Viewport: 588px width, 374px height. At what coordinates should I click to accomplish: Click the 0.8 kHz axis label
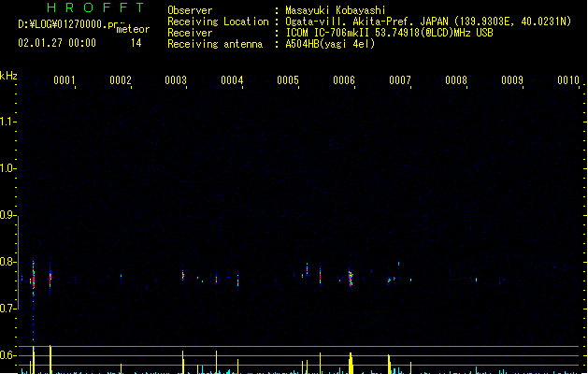click(x=7, y=262)
